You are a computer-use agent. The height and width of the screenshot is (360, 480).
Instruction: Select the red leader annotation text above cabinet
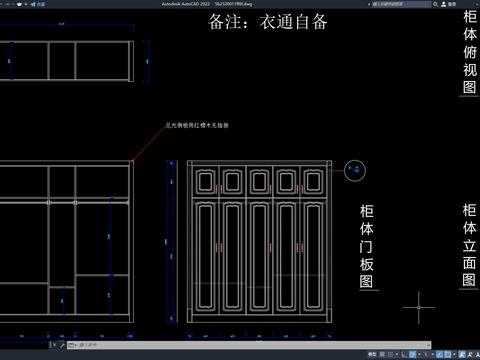tap(197, 125)
